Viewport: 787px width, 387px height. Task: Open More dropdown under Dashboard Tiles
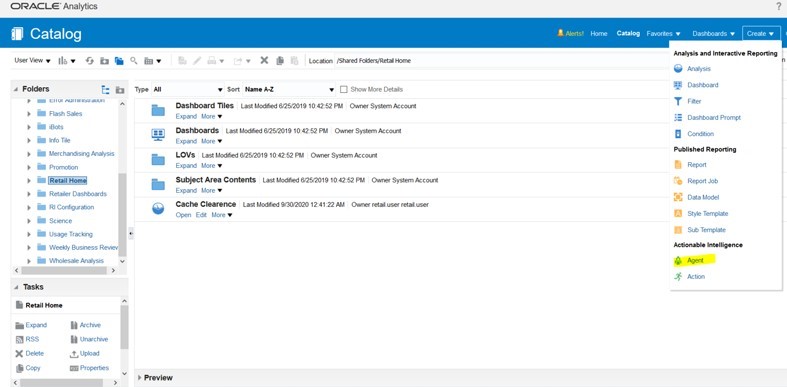pyautogui.click(x=212, y=116)
